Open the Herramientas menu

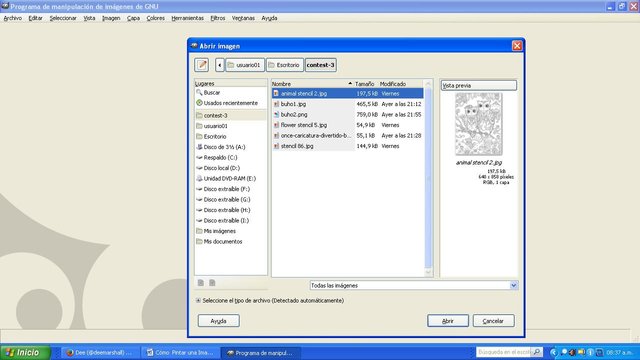[x=187, y=18]
